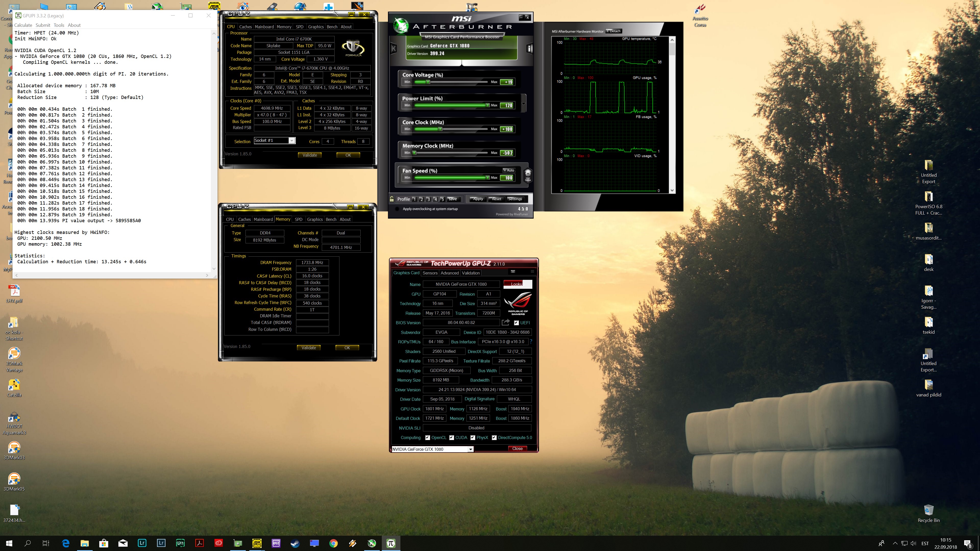Image resolution: width=980 pixels, height=551 pixels.
Task: Toggle the UEFI checkbox in GPU-Z
Action: (516, 323)
